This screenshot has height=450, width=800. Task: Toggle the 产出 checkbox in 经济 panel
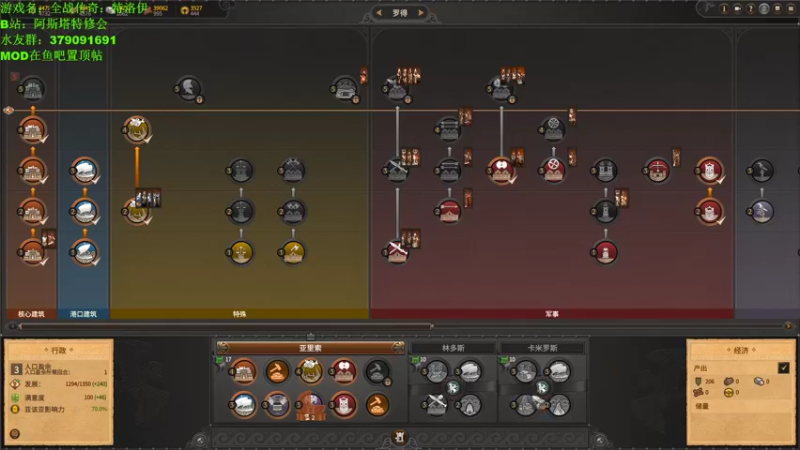point(784,367)
